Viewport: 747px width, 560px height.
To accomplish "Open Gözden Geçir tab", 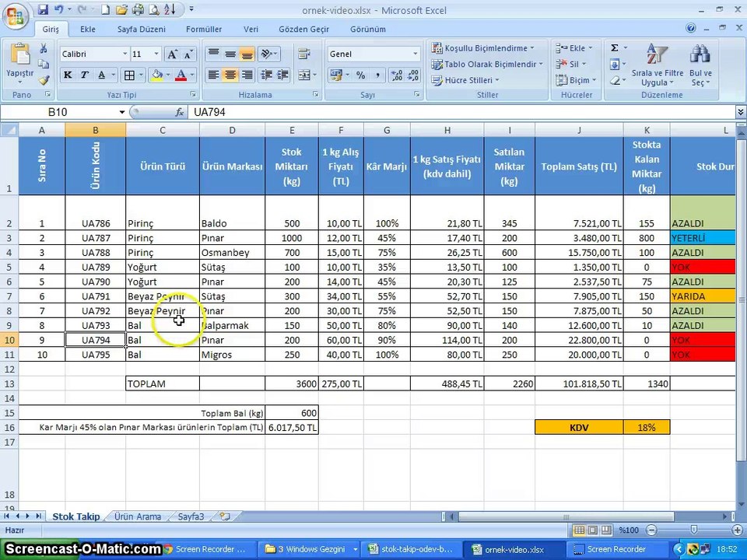I will click(304, 29).
